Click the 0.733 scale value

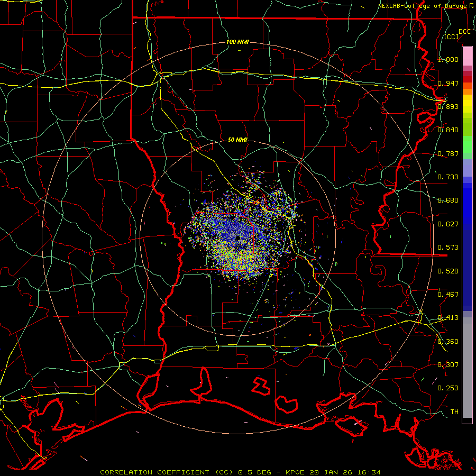(x=448, y=177)
